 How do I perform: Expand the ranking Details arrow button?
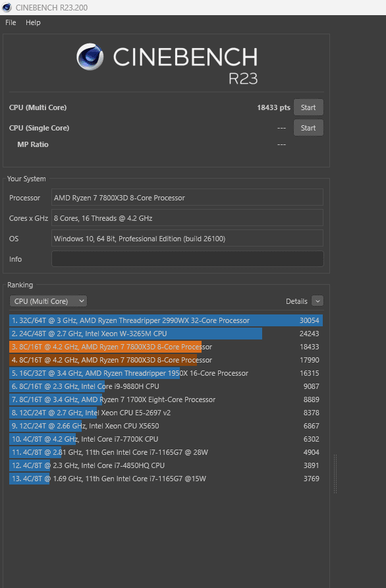pos(317,301)
